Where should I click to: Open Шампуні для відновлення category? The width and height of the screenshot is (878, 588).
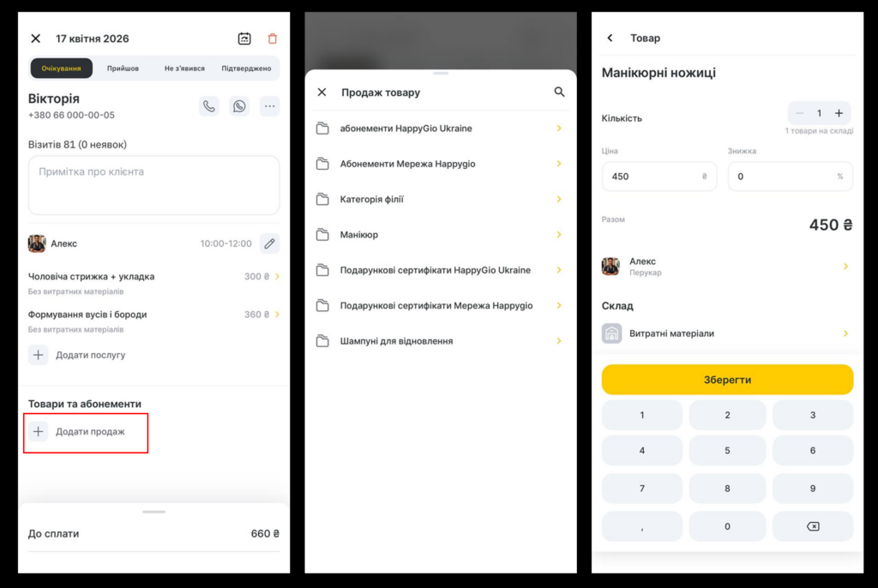coord(440,341)
